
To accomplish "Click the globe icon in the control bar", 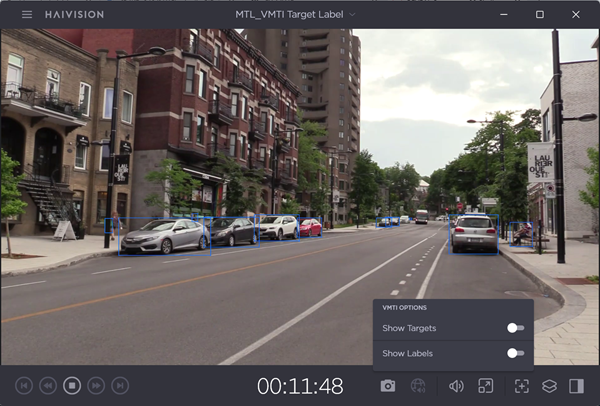I will [418, 386].
